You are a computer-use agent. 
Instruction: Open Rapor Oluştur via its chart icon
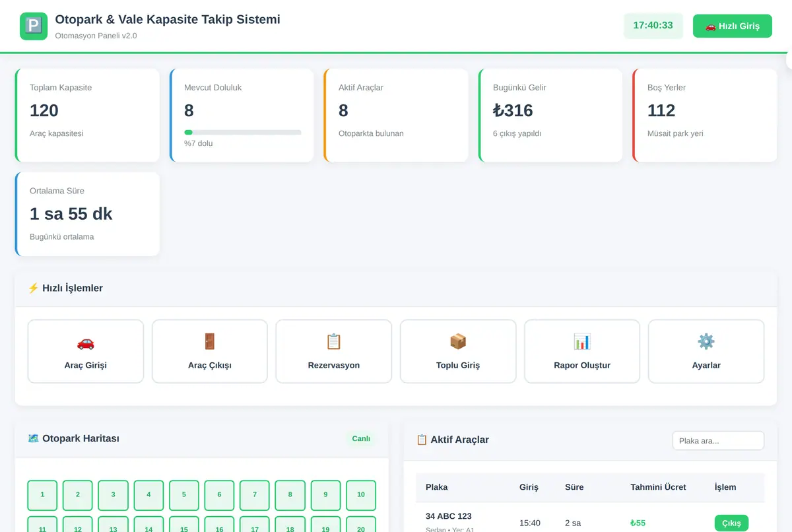tap(582, 342)
